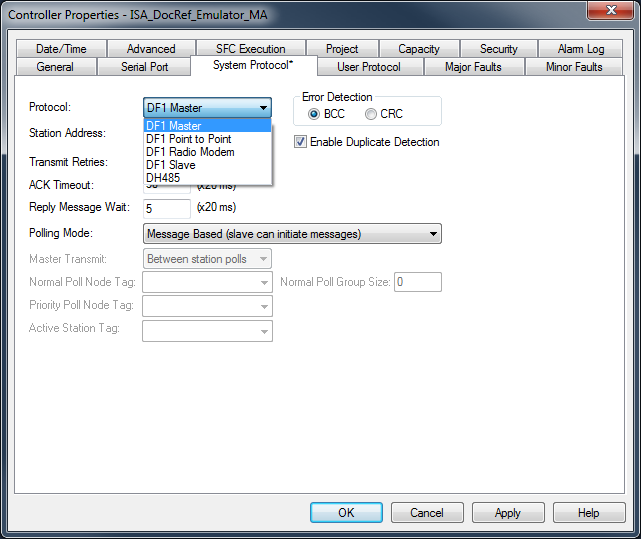This screenshot has height=539, width=641.
Task: Click the OK button
Action: [346, 513]
